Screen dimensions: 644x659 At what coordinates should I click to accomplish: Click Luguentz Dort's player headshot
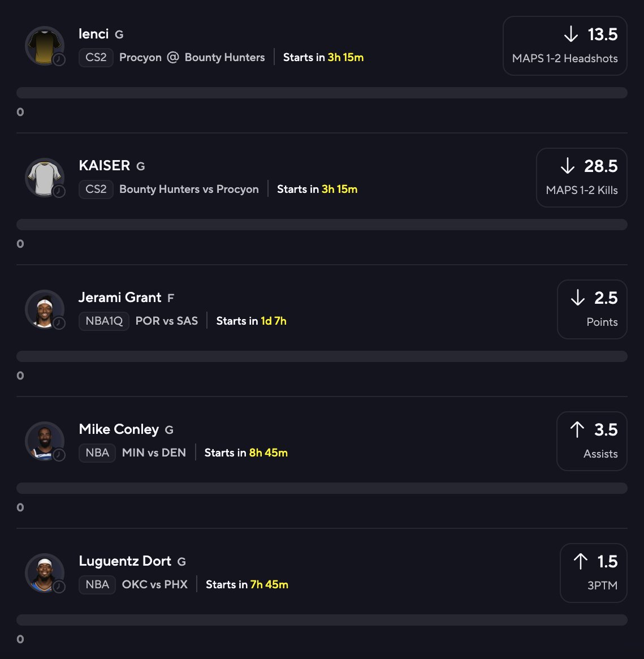44,572
